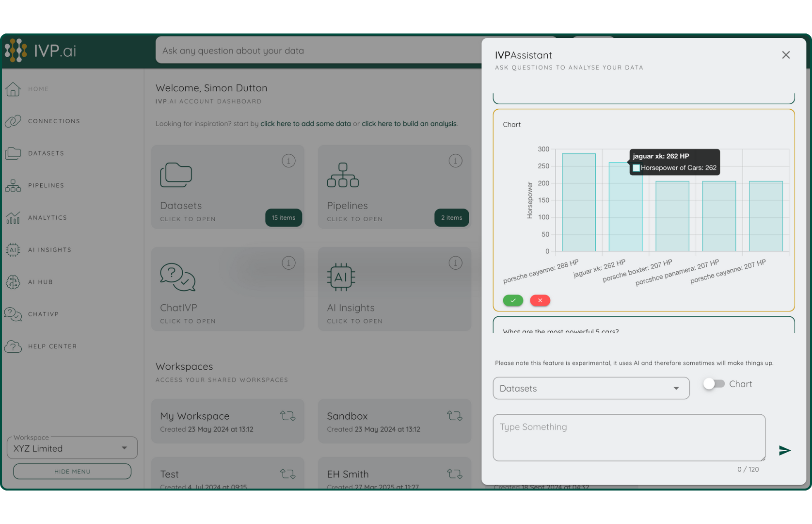Click the ChatIVP speech bubble icon in sidebar
Screen dimensions: 812x524
click(x=13, y=314)
